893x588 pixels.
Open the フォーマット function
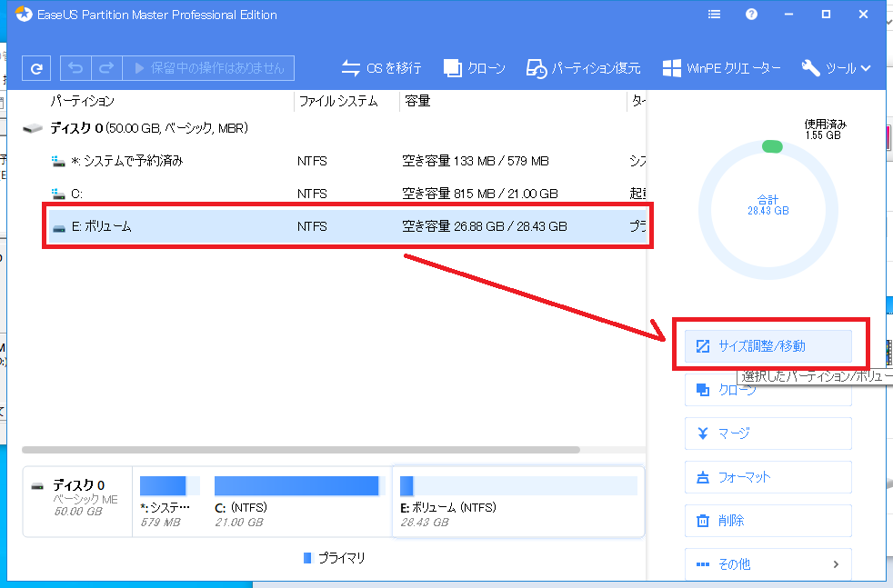click(767, 477)
